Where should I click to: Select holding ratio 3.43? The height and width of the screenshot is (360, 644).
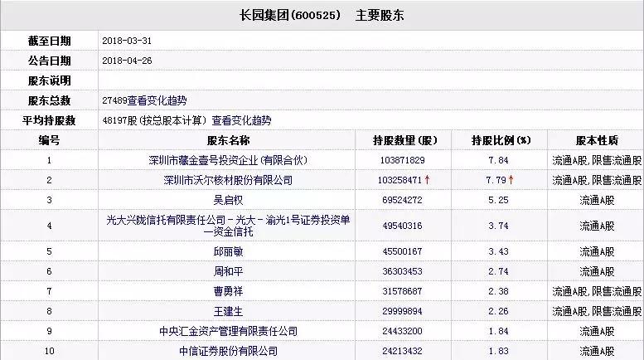point(499,251)
